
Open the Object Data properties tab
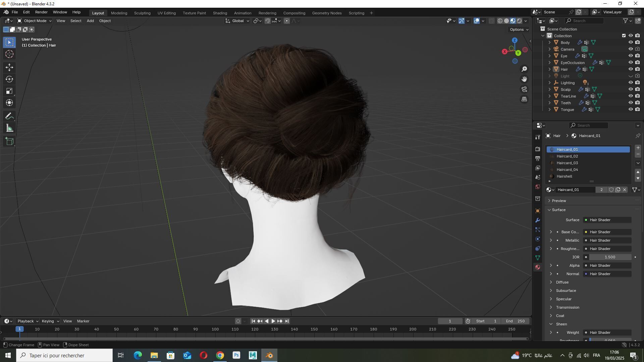tap(538, 258)
